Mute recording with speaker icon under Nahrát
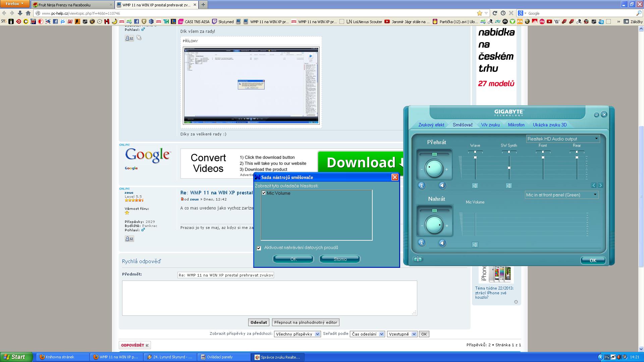This screenshot has width=644, height=362. 442,243
